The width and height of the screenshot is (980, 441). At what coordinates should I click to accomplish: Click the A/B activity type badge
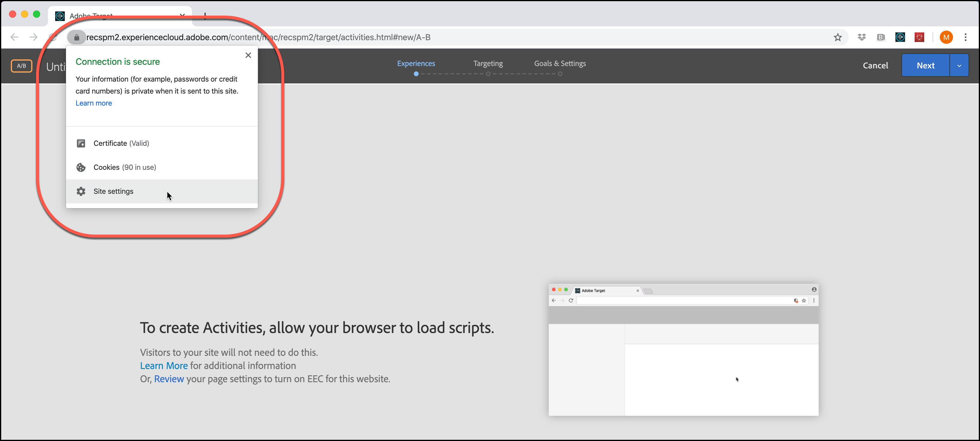click(21, 66)
